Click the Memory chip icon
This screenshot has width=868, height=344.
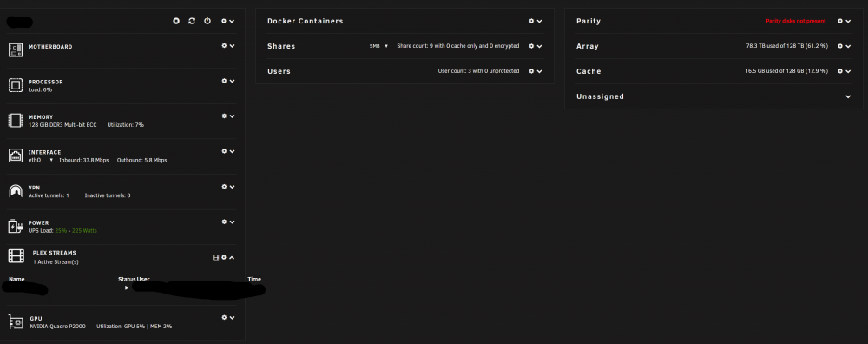[x=16, y=121]
